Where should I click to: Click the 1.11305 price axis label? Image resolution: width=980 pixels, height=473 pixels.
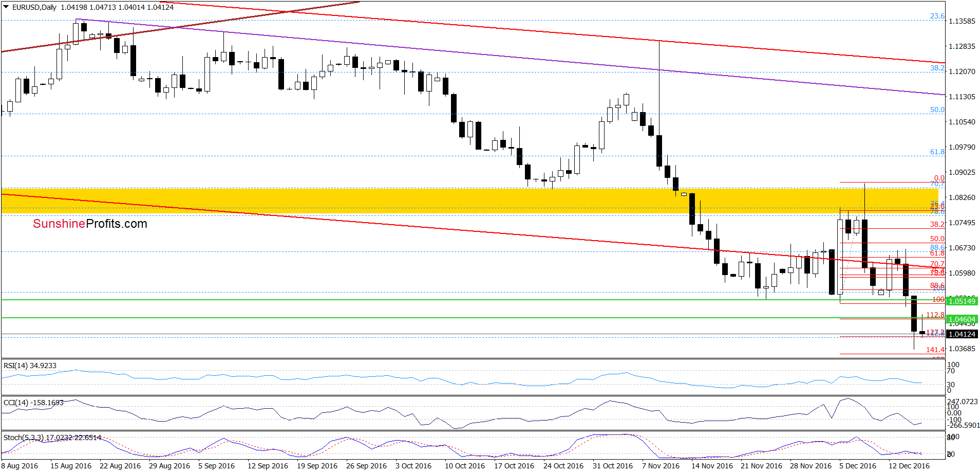962,97
